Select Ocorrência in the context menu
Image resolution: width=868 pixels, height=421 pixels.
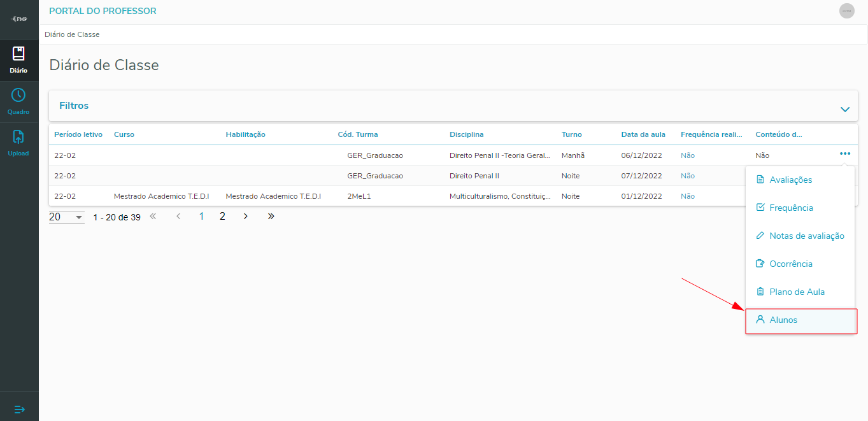800,264
